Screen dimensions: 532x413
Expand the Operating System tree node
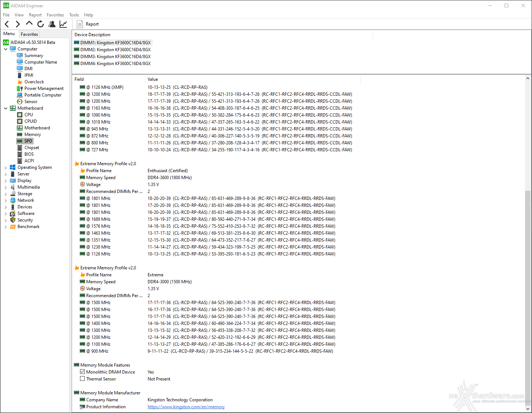click(5, 167)
